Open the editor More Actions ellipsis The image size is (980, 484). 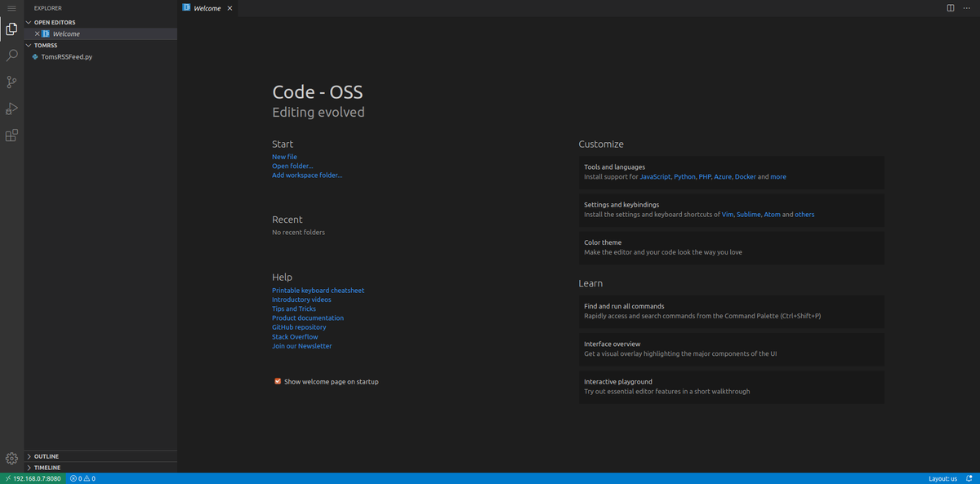click(x=967, y=8)
